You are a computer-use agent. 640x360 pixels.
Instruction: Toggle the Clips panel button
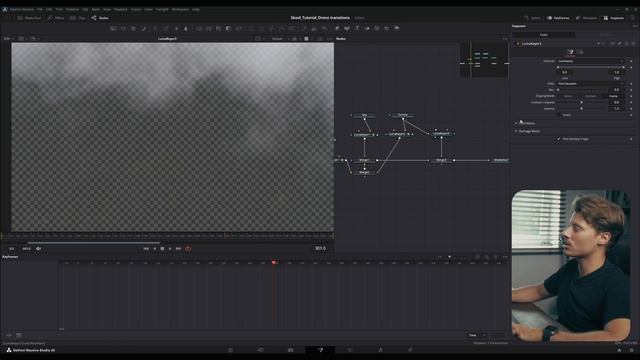78,18
